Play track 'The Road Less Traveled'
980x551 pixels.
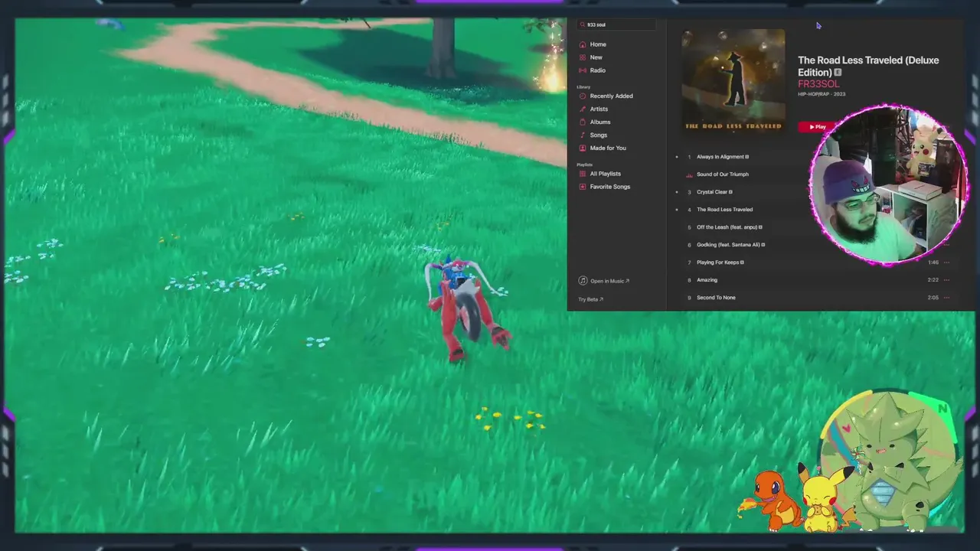724,210
